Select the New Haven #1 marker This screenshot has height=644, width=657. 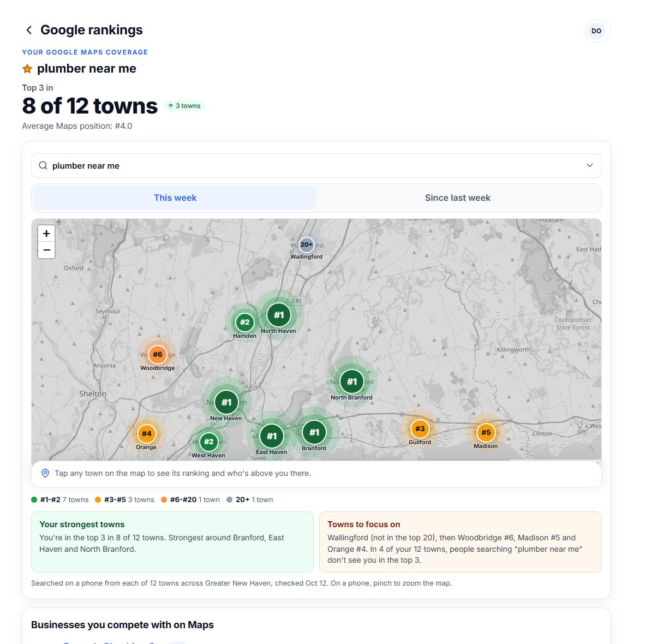(x=226, y=402)
